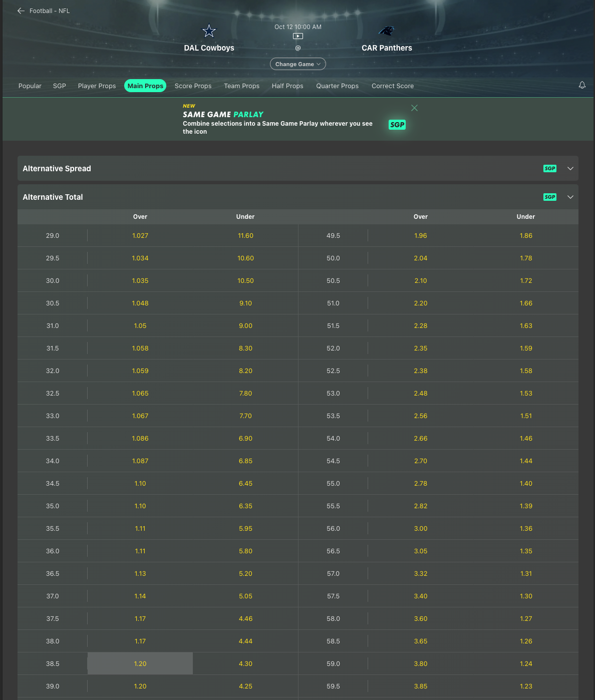Collapse the Alternative Total section
This screenshot has width=595, height=700.
click(570, 197)
